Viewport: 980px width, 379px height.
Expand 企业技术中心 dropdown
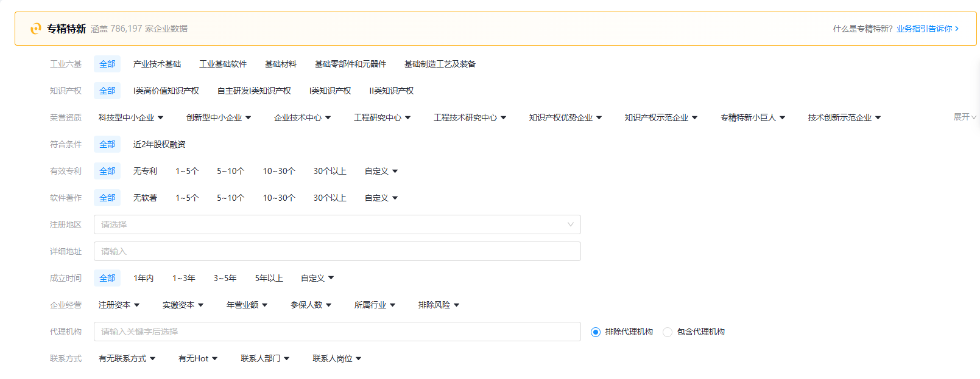(x=302, y=117)
